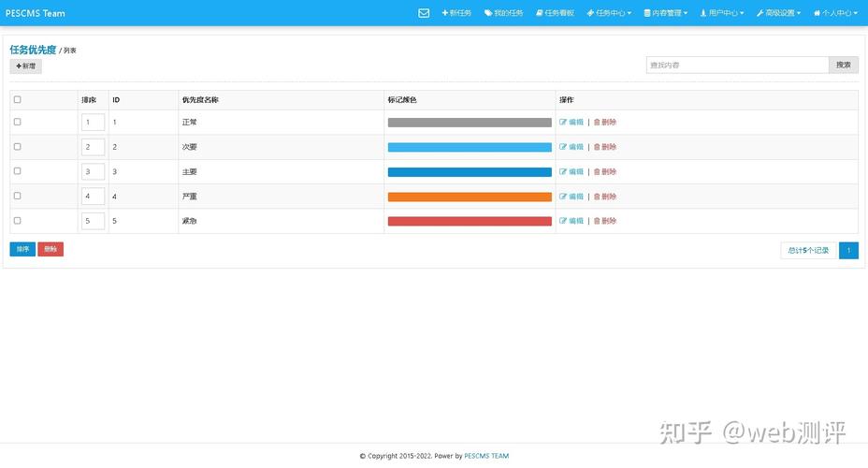
Task: Click the priority name 紧急
Action: coord(189,221)
